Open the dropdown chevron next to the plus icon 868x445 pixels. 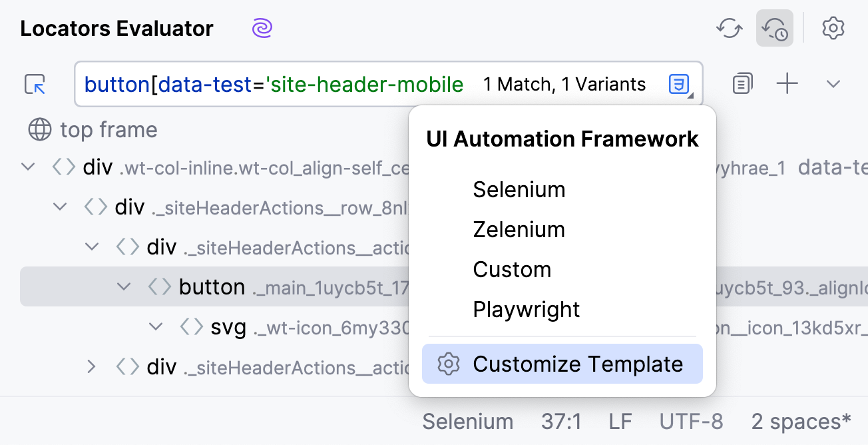coord(833,84)
